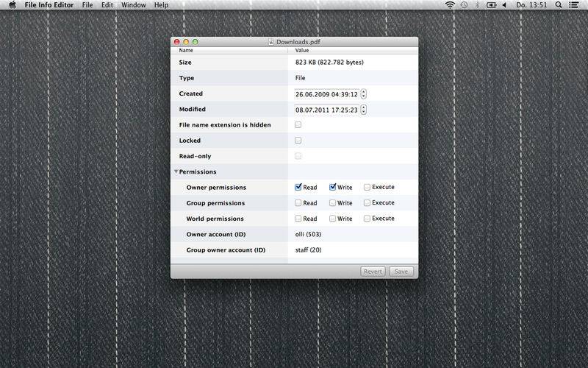Toggle the Locked checkbox

pos(298,141)
